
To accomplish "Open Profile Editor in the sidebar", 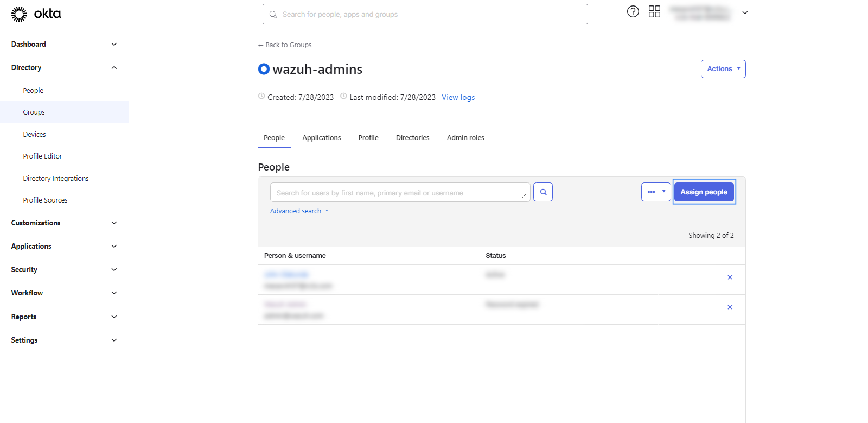I will 42,156.
